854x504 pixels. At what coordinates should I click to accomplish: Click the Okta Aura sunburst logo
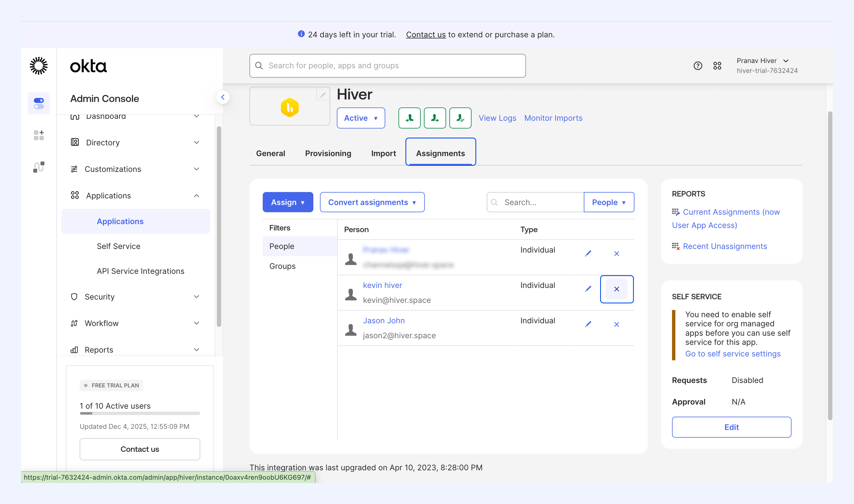39,65
